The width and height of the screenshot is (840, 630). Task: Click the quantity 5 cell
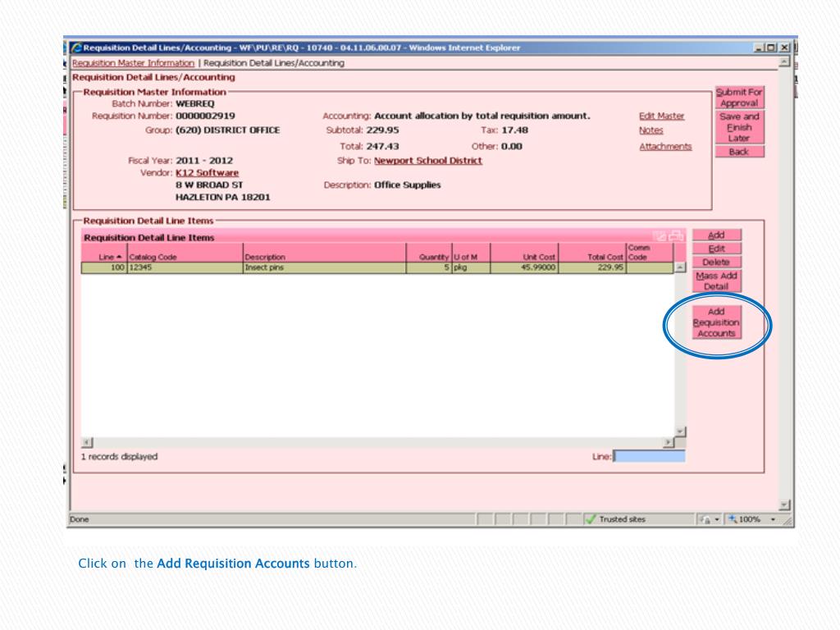(429, 267)
